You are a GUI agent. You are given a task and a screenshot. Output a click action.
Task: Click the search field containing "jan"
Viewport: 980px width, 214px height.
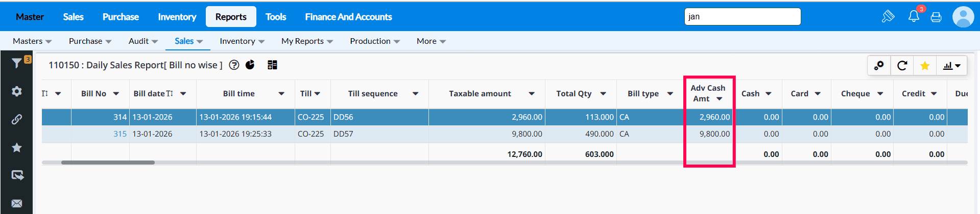pos(742,17)
